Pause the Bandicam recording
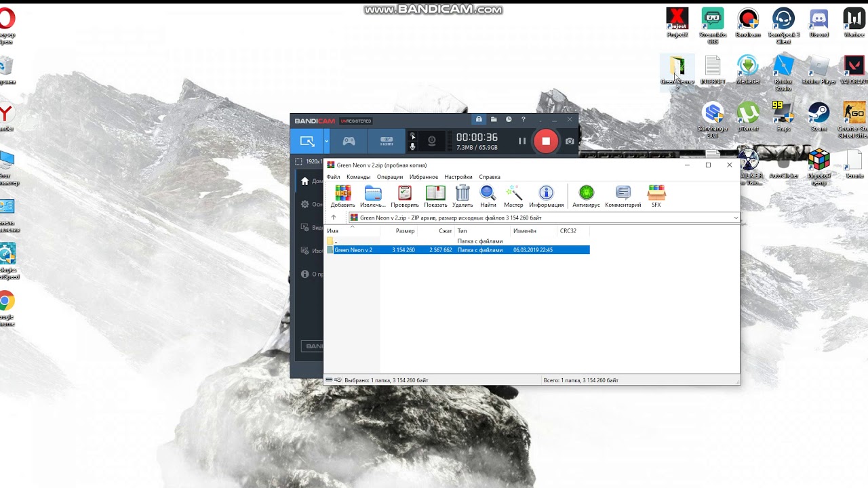868x488 pixels. [522, 141]
